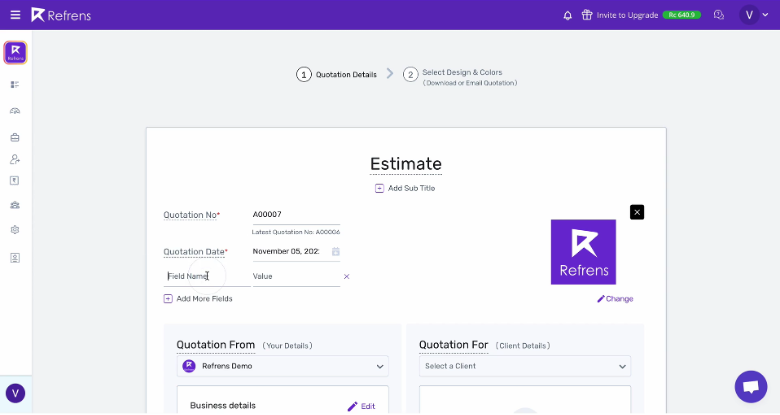Screen dimensions: 780x415
Task: Go to step 1 Quotation Details
Action: click(x=337, y=75)
